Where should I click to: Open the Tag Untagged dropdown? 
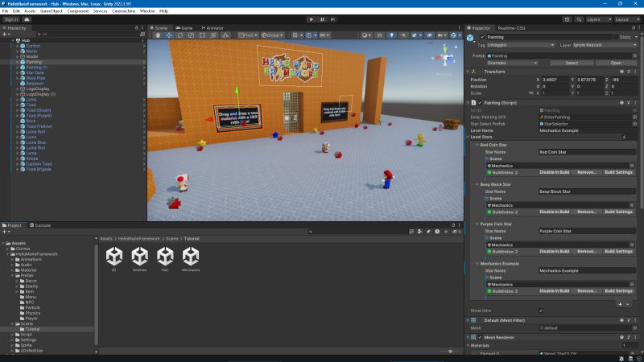pyautogui.click(x=520, y=45)
